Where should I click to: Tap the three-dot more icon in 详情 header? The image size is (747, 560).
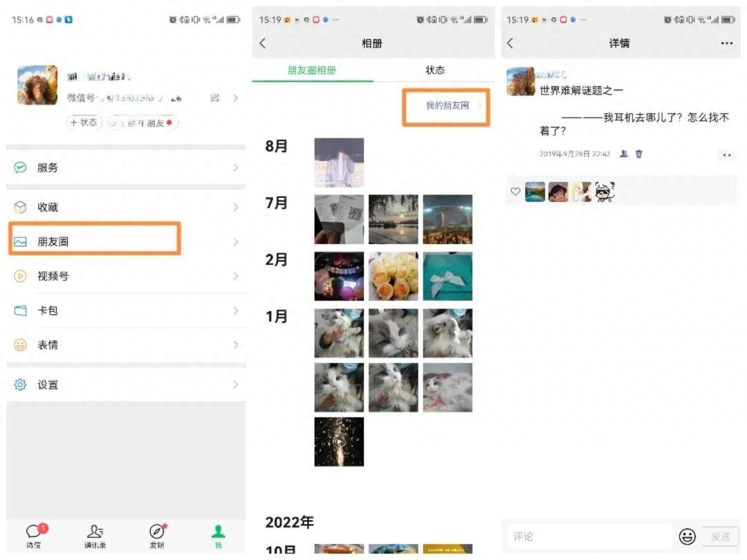pos(726,43)
